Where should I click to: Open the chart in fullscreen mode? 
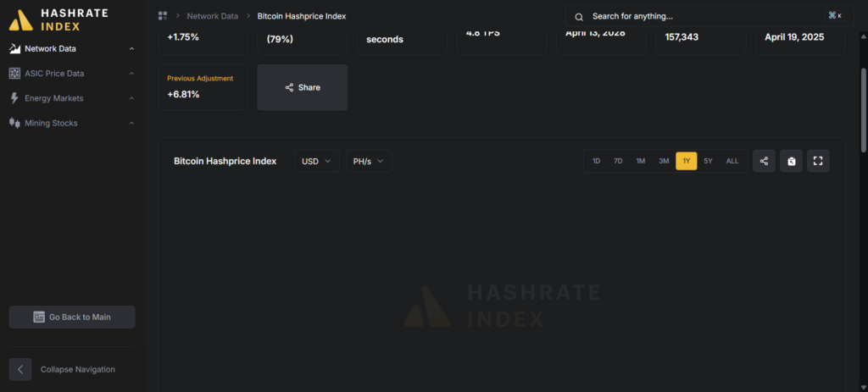coord(818,161)
